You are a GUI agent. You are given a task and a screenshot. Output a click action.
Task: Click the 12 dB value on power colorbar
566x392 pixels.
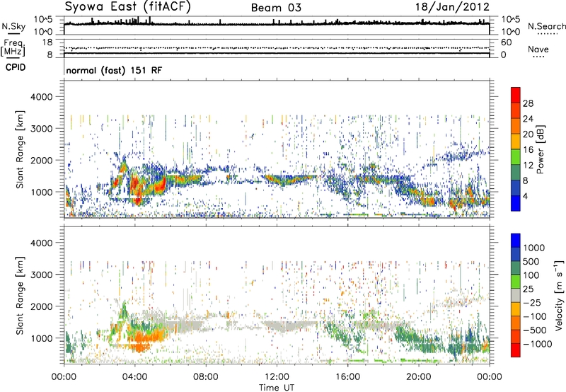tap(528, 166)
